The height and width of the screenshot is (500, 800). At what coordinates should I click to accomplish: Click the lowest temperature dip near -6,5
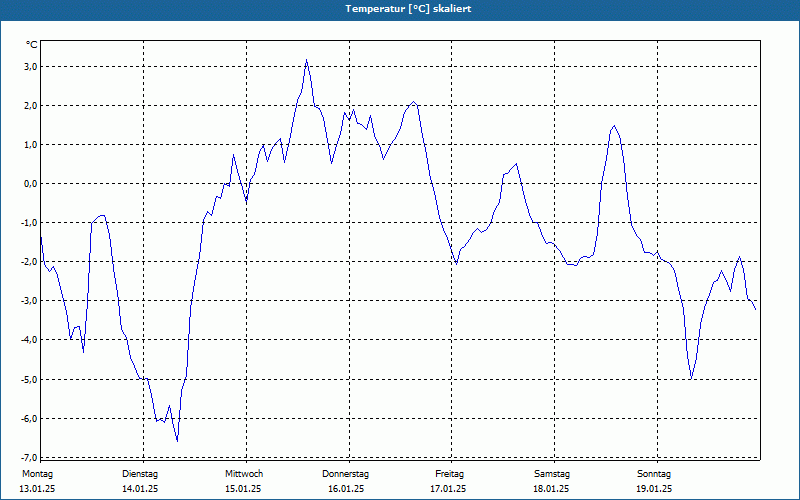tap(177, 441)
